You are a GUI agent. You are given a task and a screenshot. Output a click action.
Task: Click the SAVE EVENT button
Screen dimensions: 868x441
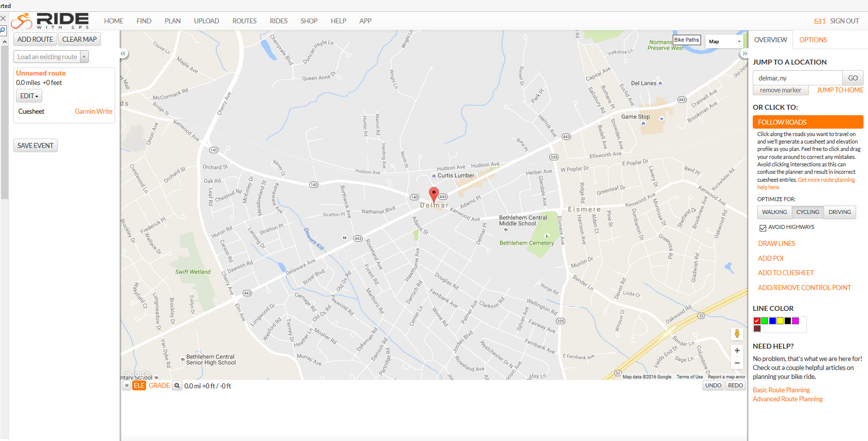pyautogui.click(x=35, y=146)
